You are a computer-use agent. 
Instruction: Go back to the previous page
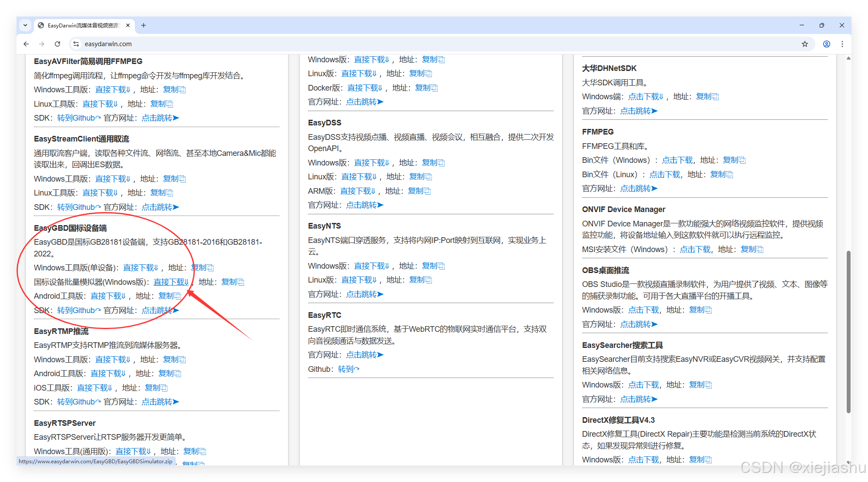point(26,44)
